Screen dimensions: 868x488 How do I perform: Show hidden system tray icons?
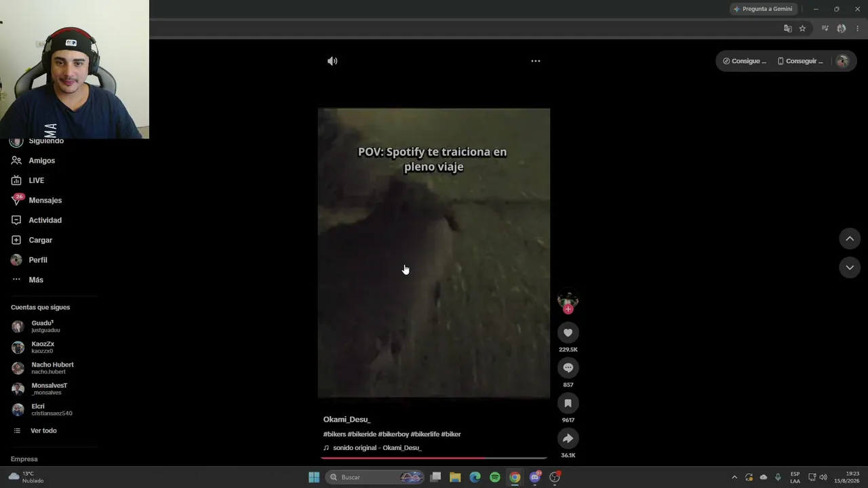734,477
